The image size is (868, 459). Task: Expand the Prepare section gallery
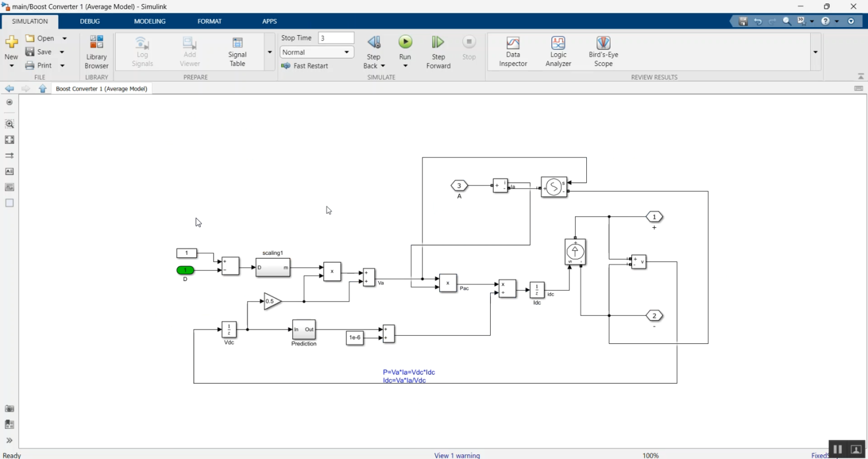270,52
